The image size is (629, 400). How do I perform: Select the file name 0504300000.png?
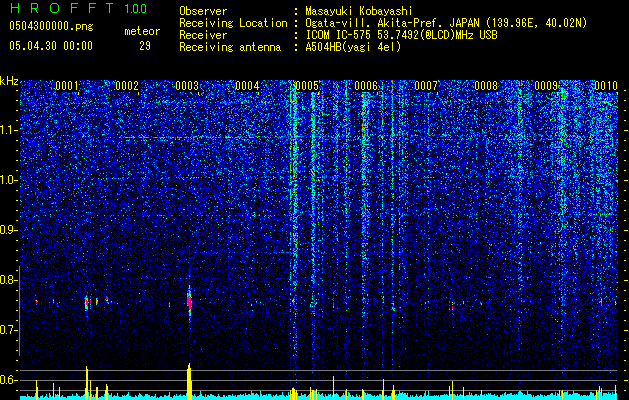tap(51, 27)
